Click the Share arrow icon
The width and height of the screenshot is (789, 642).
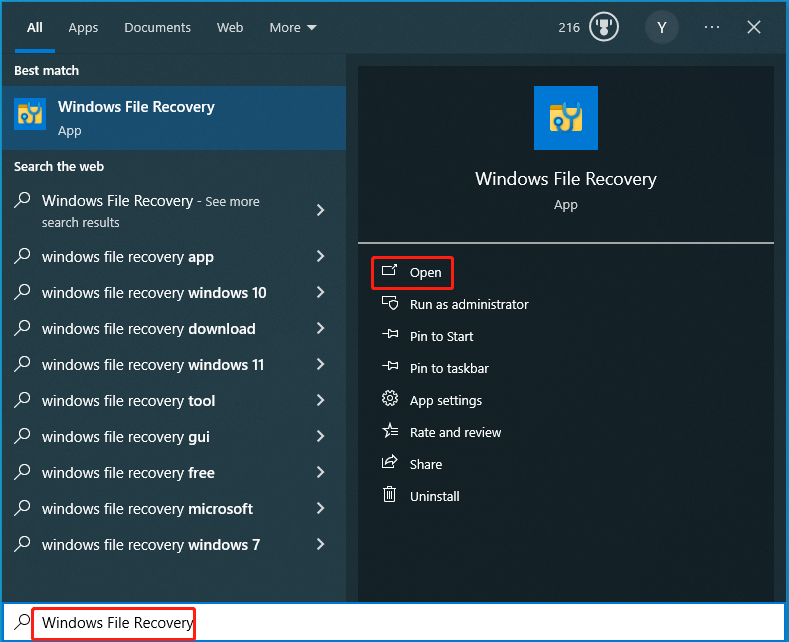pyautogui.click(x=390, y=462)
